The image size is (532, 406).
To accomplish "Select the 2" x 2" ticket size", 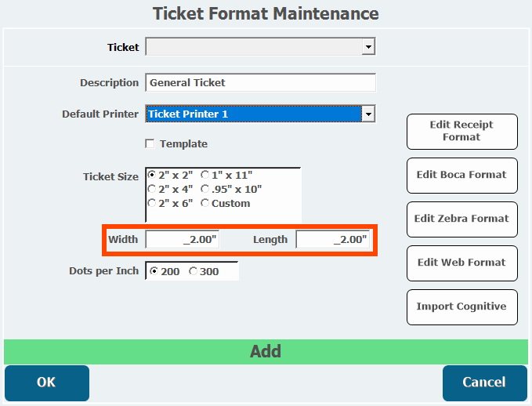I will (152, 175).
